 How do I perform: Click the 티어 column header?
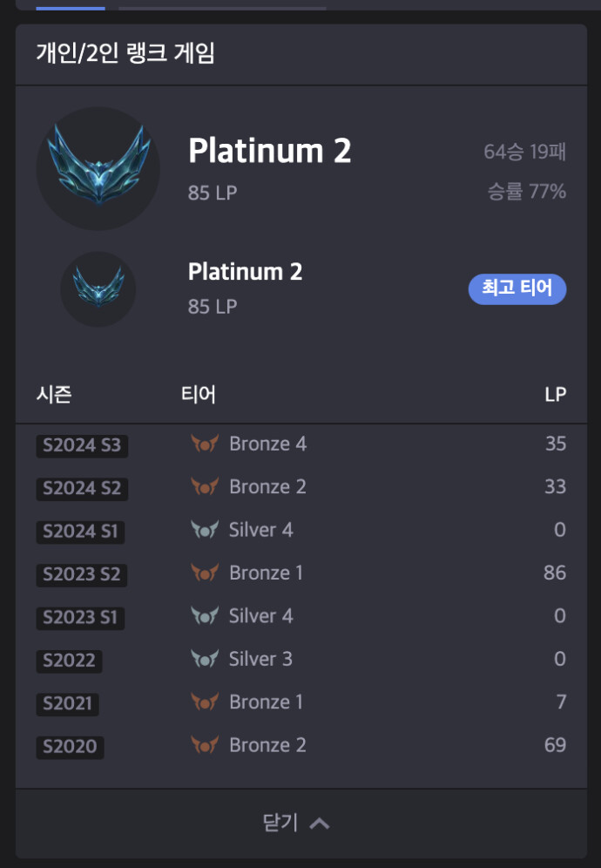198,395
